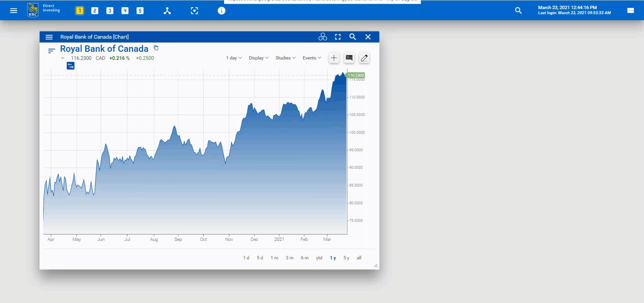Search symbol using chart title bar magnifier
The image size is (644, 303).
pos(353,37)
